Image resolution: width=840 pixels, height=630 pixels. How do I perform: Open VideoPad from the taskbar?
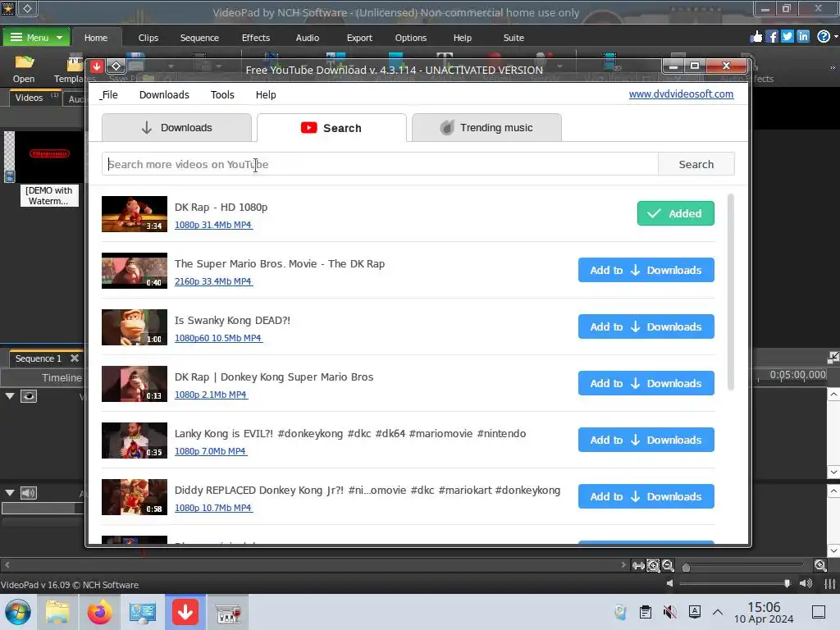[228, 612]
